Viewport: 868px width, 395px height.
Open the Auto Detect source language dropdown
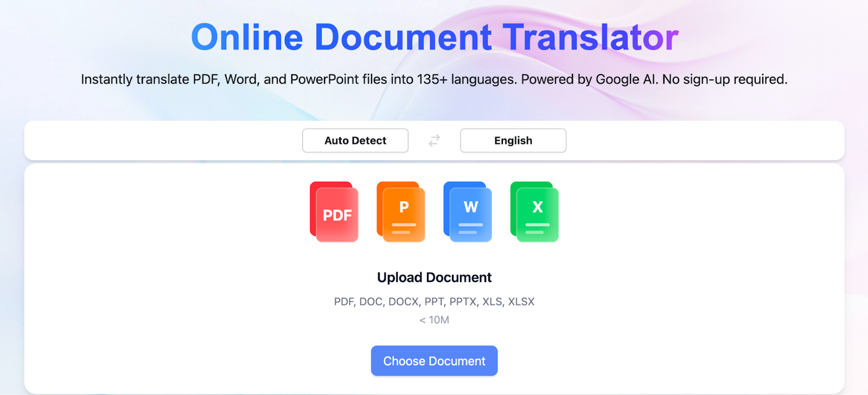click(x=355, y=141)
